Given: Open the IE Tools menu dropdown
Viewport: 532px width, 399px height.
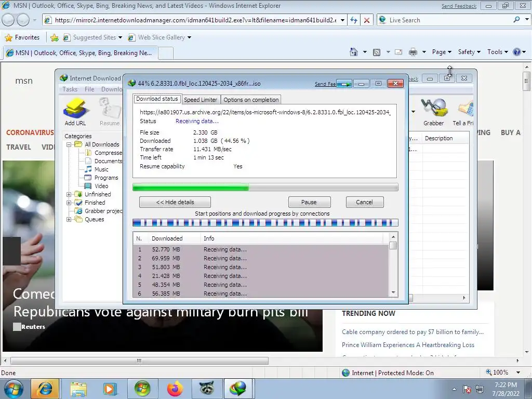Looking at the screenshot, I should (497, 52).
